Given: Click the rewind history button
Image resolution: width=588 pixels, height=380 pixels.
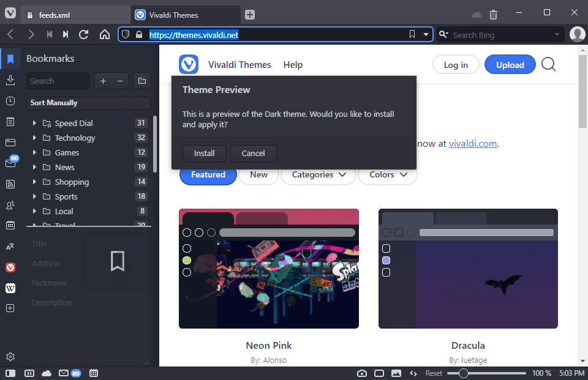Looking at the screenshot, I should pyautogui.click(x=50, y=34).
